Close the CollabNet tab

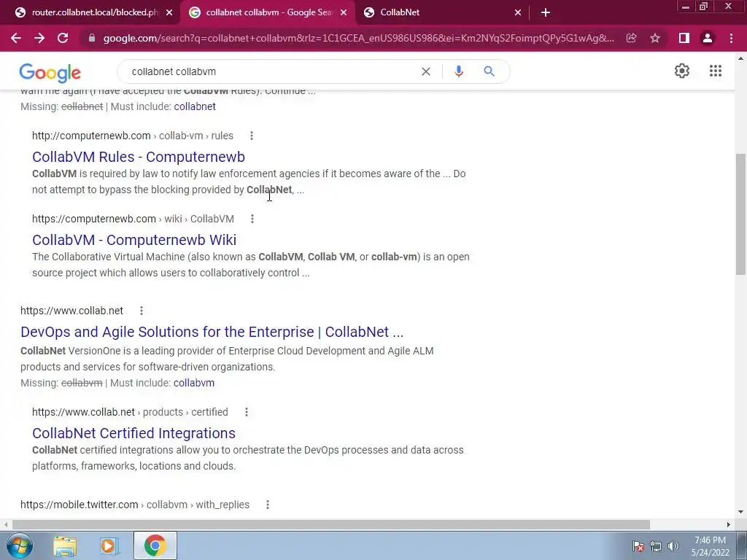[x=518, y=13]
